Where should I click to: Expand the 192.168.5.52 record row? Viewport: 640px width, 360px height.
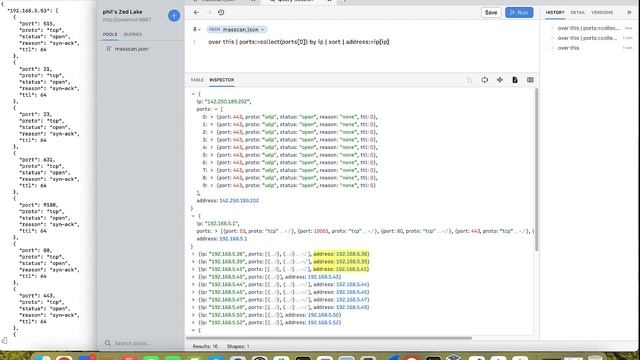pos(193,322)
